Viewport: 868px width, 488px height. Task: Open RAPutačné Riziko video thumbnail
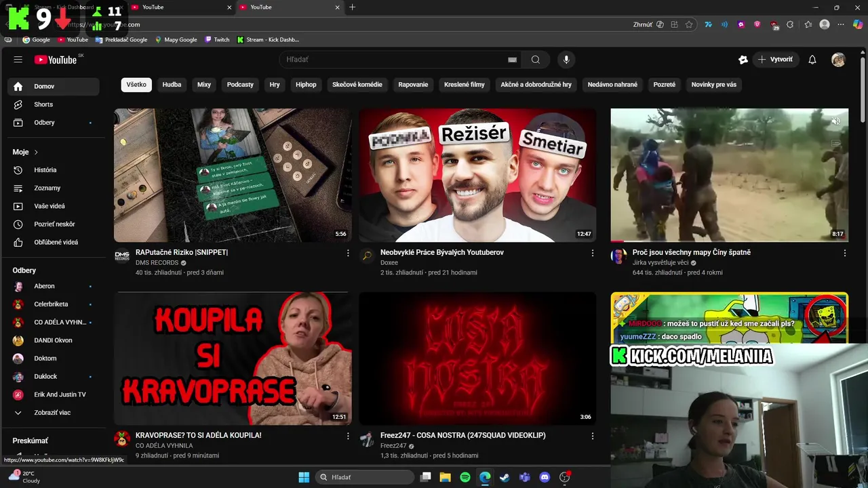[x=233, y=175]
